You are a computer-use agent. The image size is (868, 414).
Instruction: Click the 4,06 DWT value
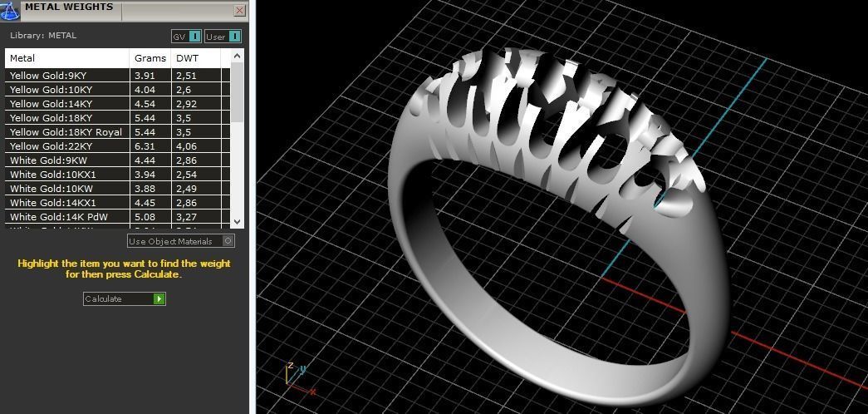[x=187, y=146]
